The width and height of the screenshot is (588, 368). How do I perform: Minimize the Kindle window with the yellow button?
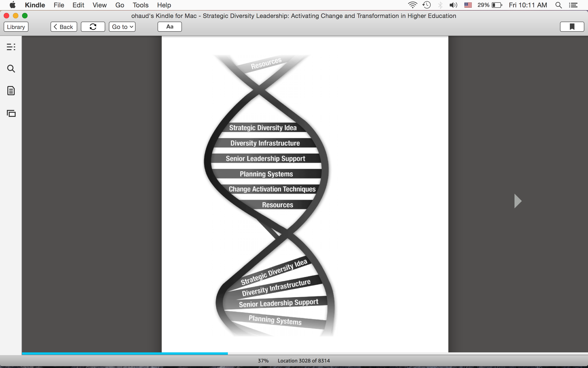[x=16, y=16]
